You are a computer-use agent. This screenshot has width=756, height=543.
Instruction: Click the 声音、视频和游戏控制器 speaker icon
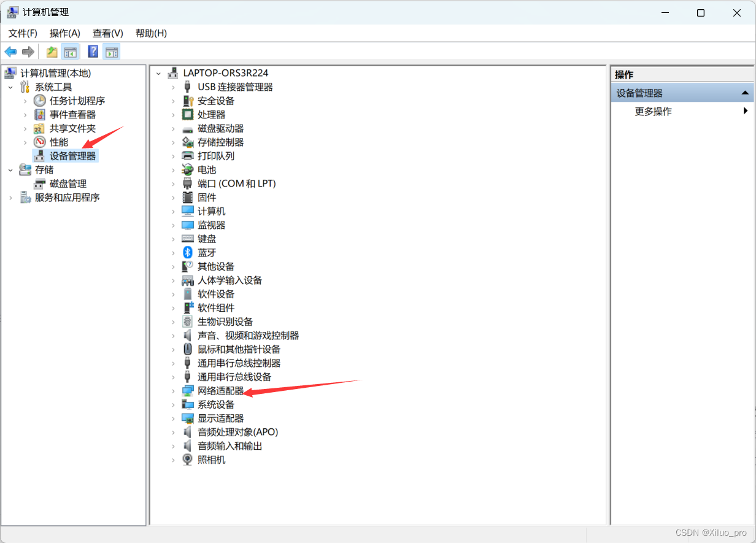[x=188, y=336]
